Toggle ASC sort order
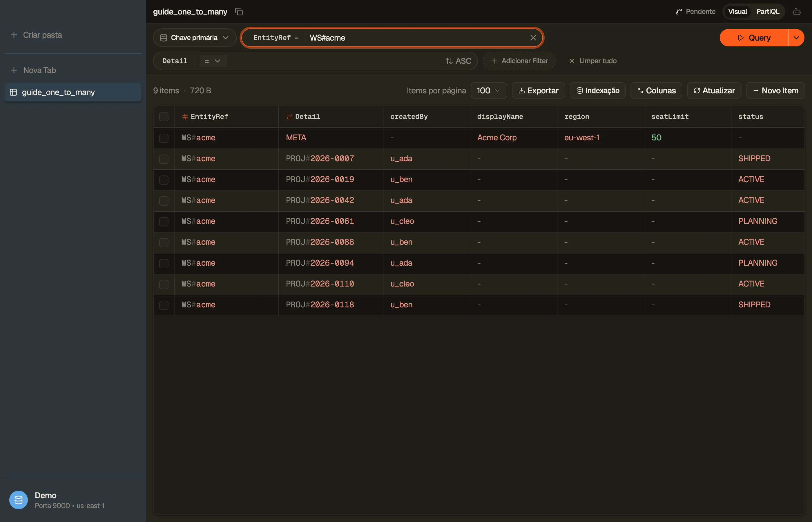Image resolution: width=812 pixels, height=522 pixels. coord(458,61)
